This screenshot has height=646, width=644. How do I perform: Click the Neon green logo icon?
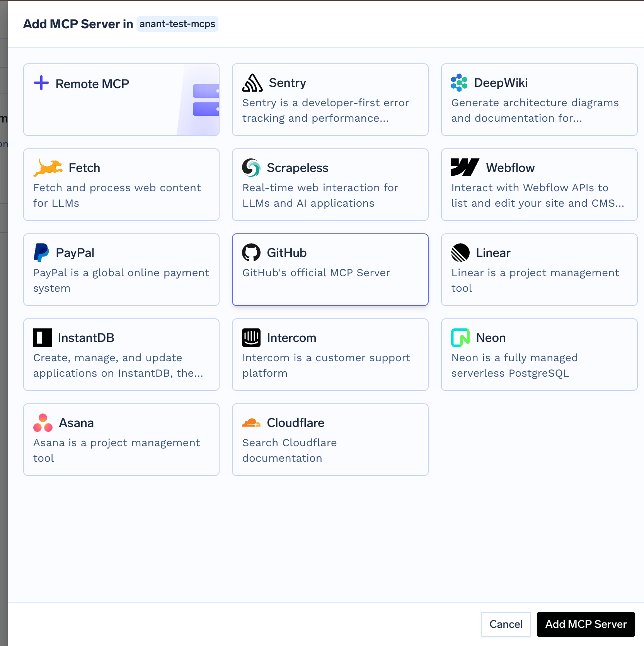click(460, 338)
